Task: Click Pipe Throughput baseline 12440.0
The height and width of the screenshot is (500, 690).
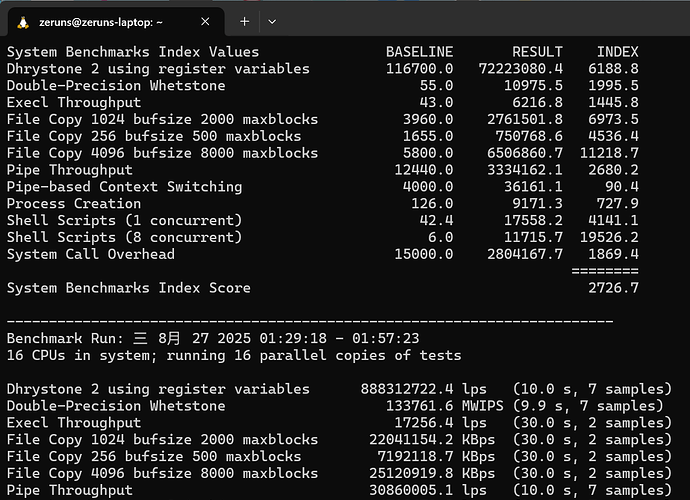Action: 424,170
